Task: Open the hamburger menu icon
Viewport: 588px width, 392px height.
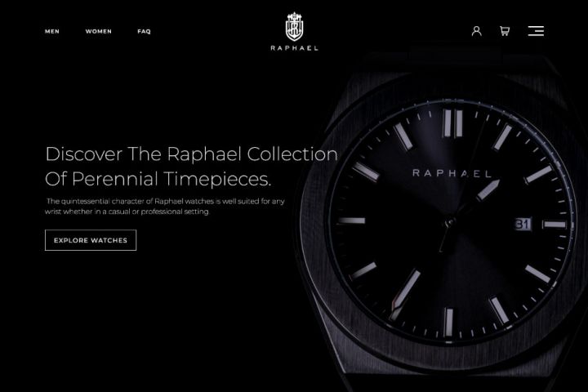Action: click(536, 31)
